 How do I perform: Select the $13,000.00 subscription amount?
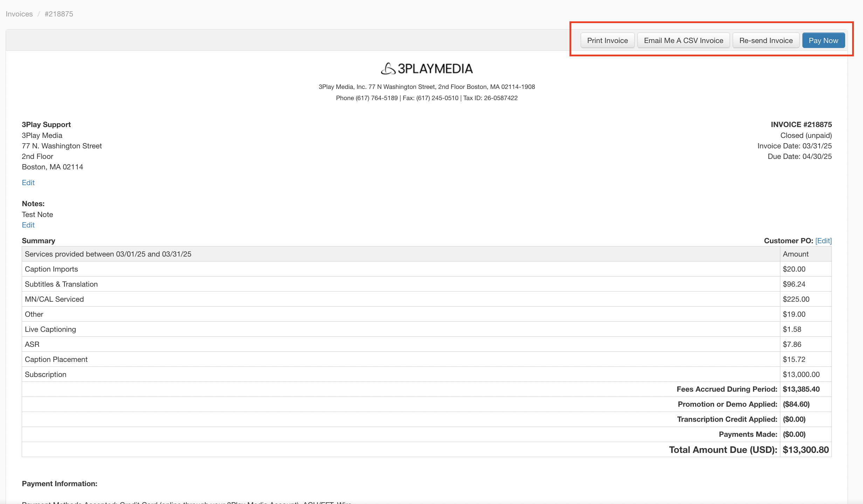coord(801,374)
